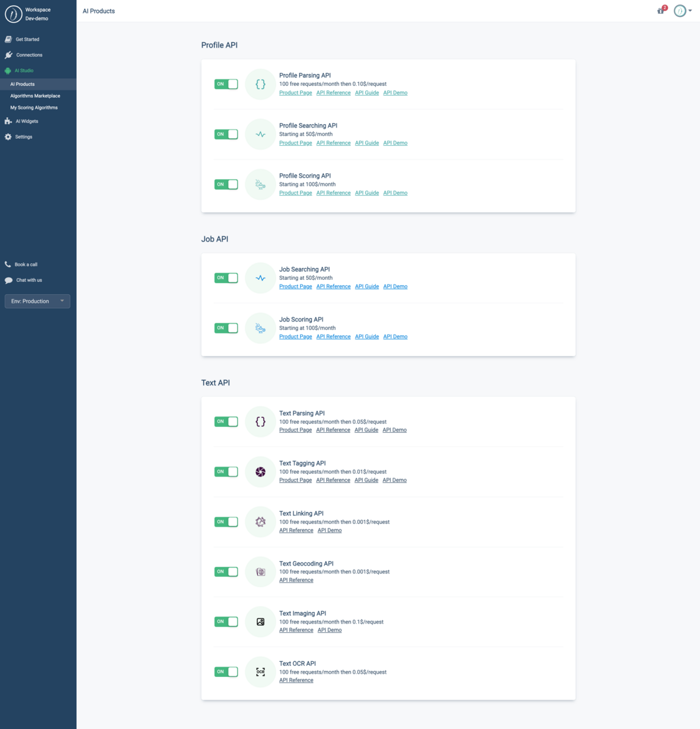
Task: Toggle the Text Linking API off
Action: 226,521
